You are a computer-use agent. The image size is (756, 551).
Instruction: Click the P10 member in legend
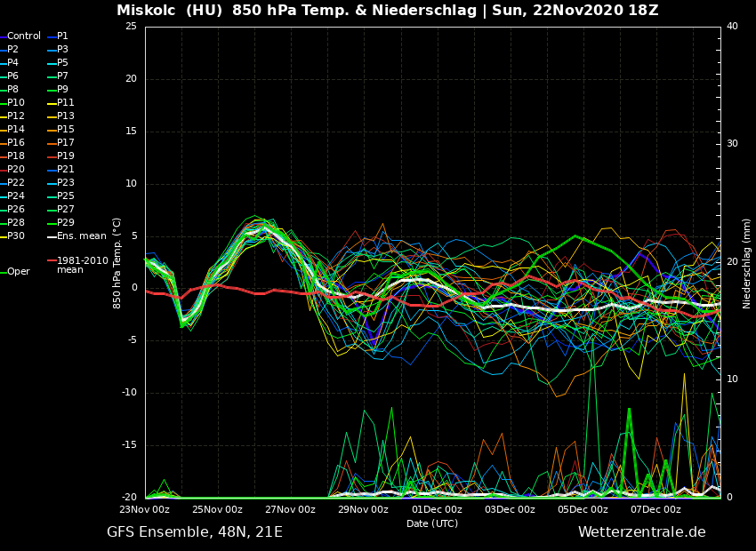coord(16,103)
